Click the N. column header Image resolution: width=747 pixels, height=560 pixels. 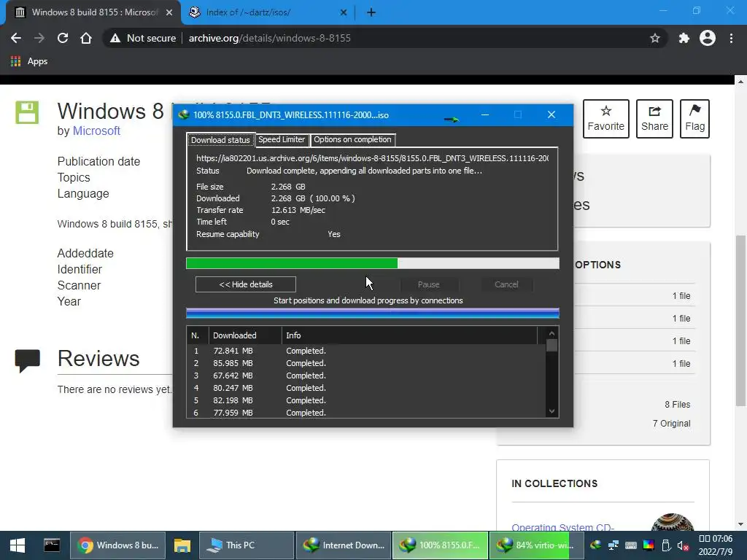[198, 335]
